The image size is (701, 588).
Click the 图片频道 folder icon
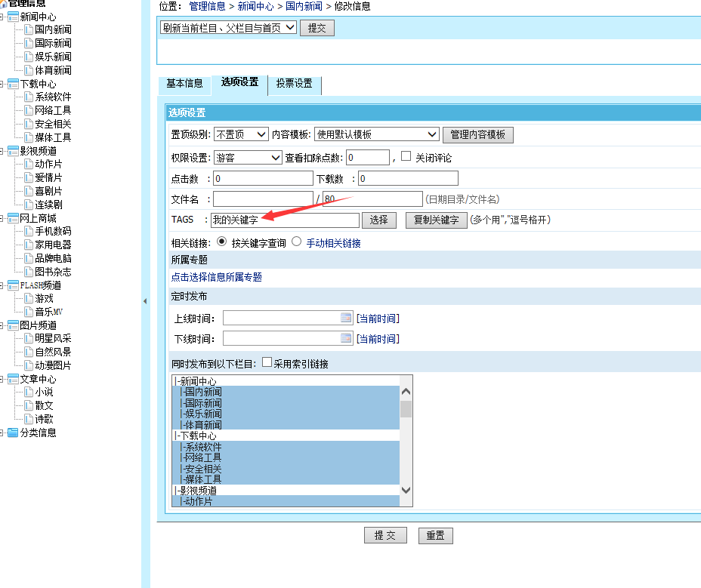click(x=13, y=325)
